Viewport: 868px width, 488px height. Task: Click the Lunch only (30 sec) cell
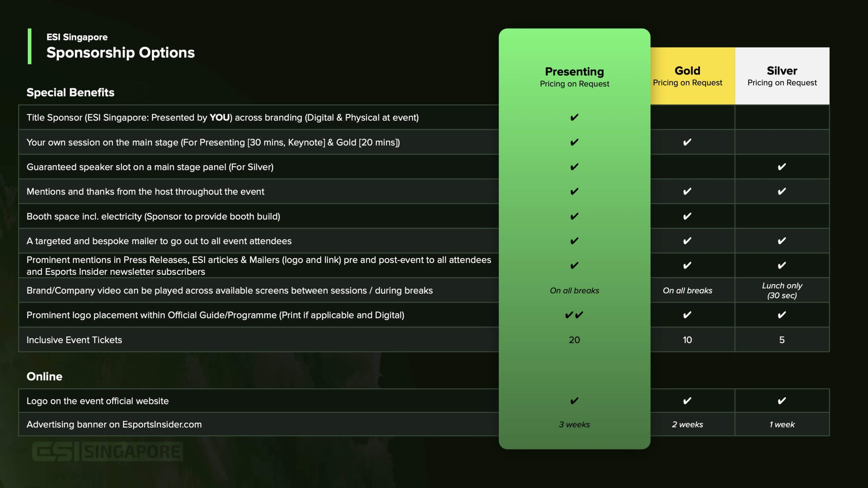(782, 290)
